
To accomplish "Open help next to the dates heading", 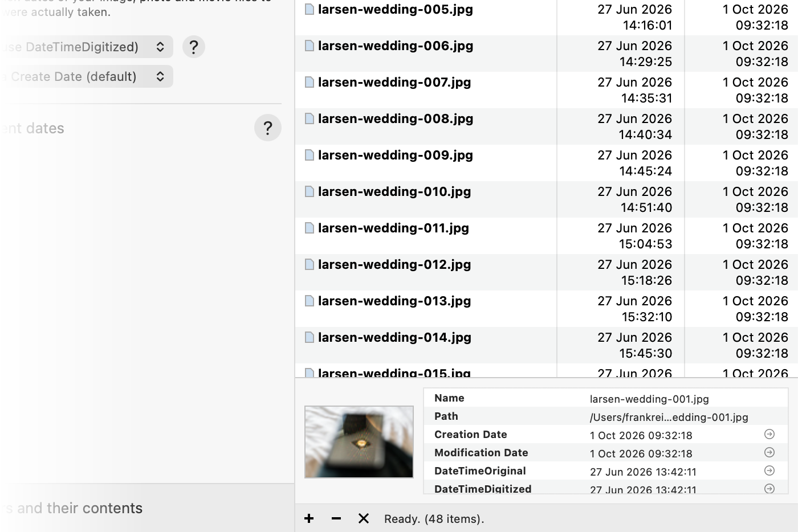I will point(268,128).
